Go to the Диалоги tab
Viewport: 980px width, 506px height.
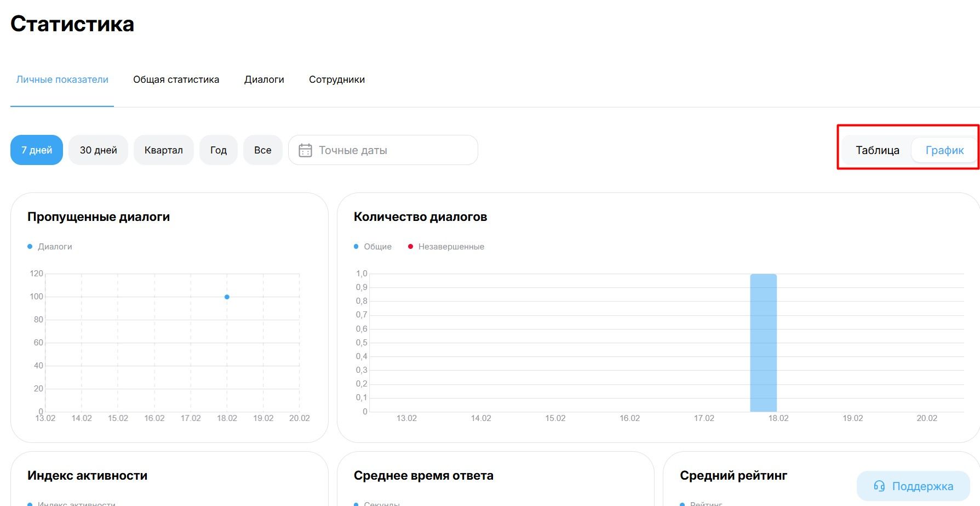pos(264,79)
